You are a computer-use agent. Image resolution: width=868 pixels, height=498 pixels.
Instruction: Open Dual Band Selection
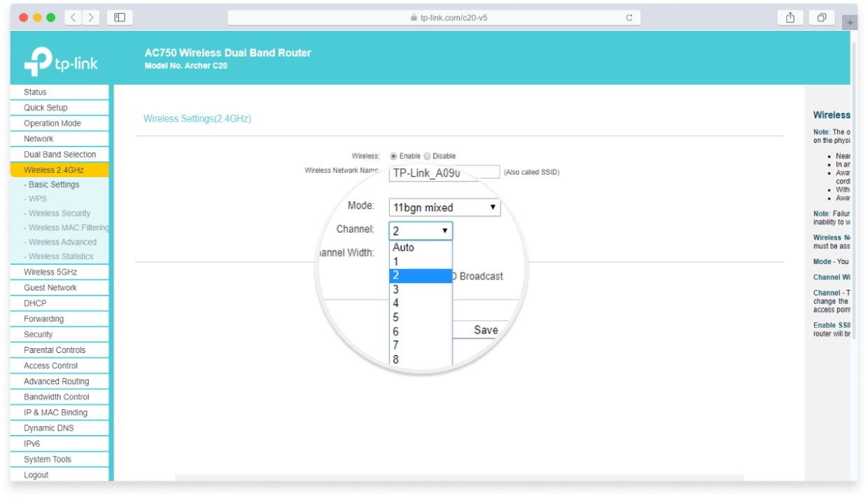59,155
